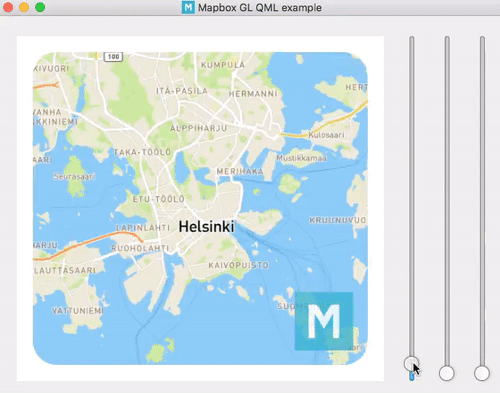Click the top of the rightmost slider track
500x393 pixels.
click(x=482, y=38)
